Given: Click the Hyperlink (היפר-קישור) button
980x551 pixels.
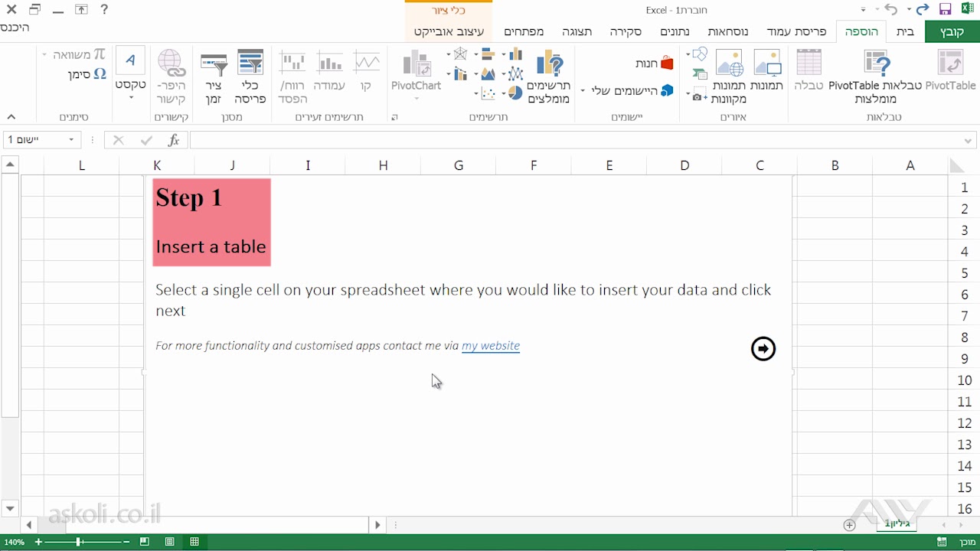Looking at the screenshot, I should [171, 77].
